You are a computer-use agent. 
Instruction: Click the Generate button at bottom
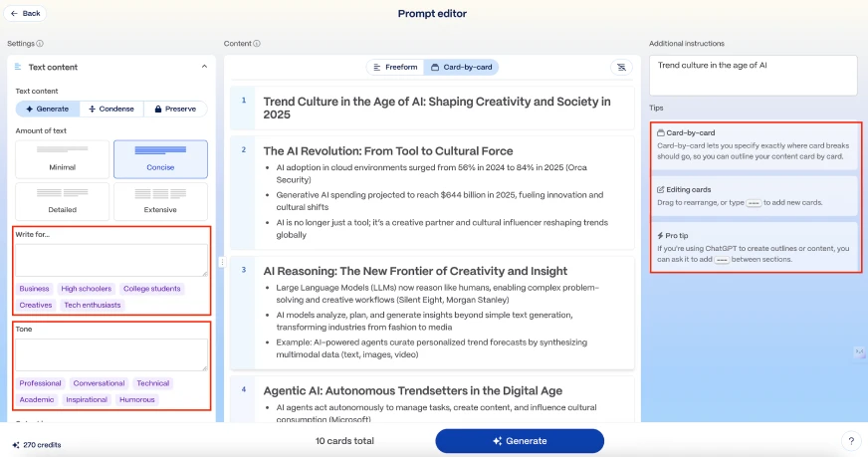[520, 441]
